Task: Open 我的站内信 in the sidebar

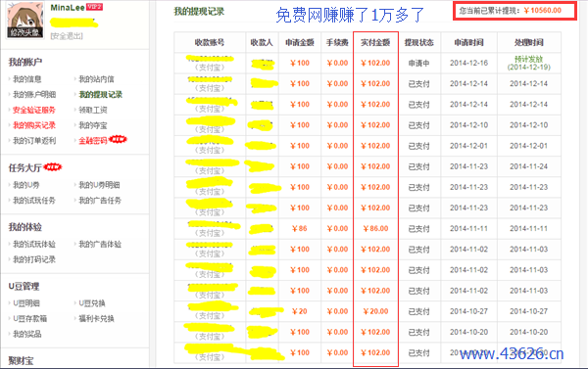Action: [96, 79]
